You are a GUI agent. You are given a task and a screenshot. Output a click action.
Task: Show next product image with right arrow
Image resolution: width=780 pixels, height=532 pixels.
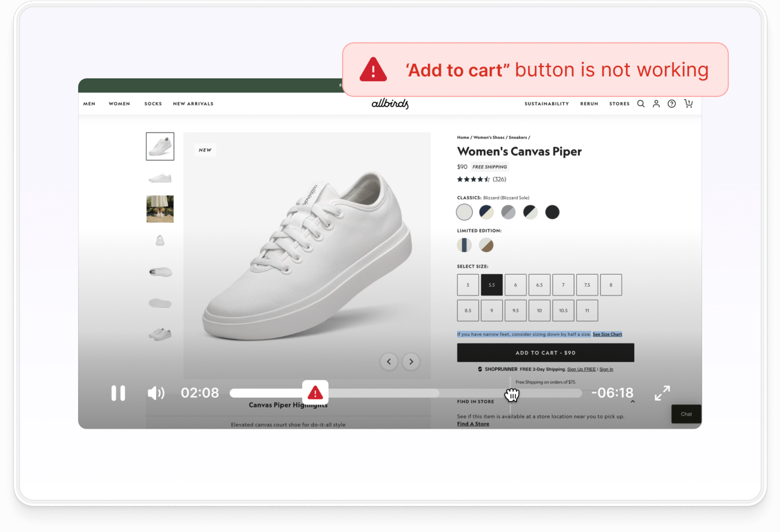tap(411, 361)
